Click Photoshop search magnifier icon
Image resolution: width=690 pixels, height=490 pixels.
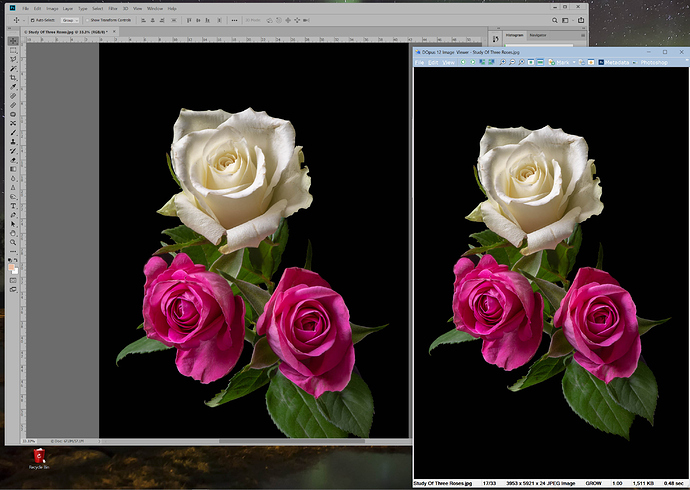pos(555,20)
